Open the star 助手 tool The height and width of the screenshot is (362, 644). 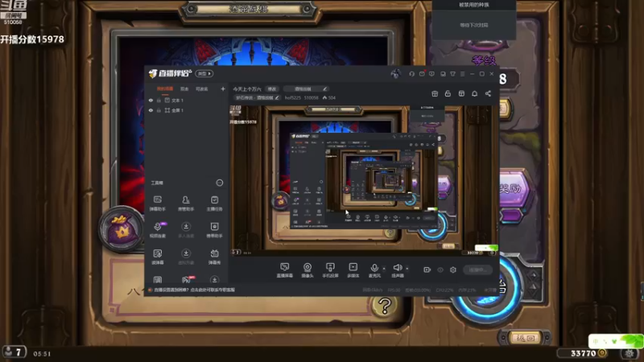point(214,230)
